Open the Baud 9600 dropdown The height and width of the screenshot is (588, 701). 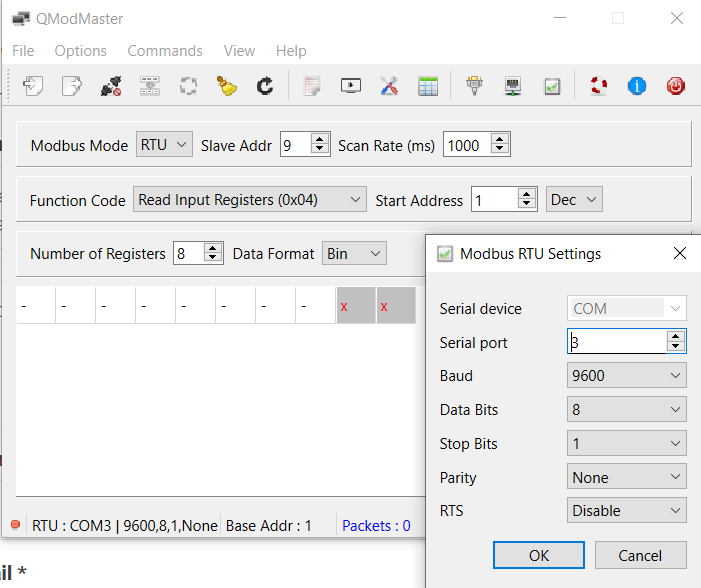[626, 375]
